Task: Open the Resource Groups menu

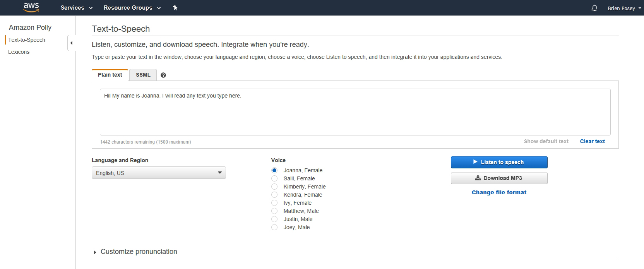Action: (132, 8)
